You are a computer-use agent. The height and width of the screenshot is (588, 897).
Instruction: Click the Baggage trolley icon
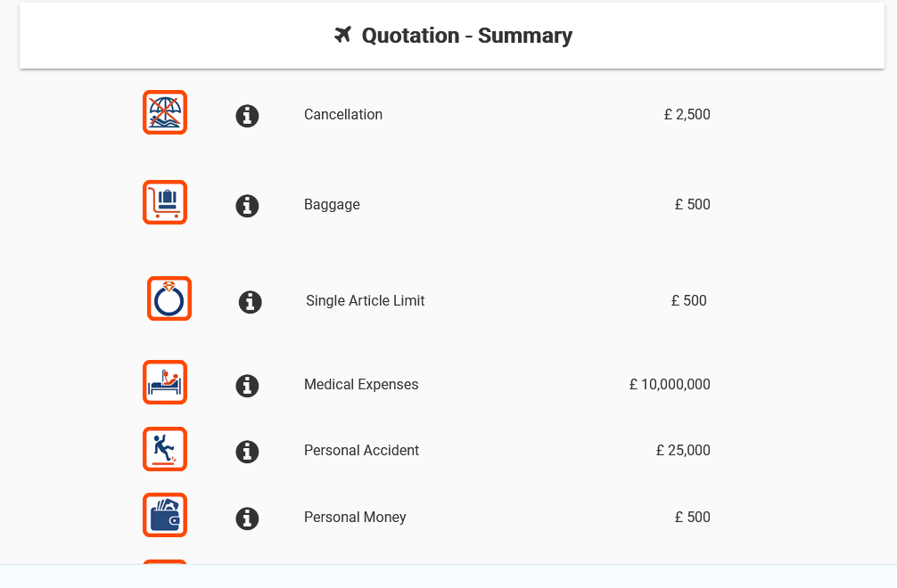[x=165, y=202]
